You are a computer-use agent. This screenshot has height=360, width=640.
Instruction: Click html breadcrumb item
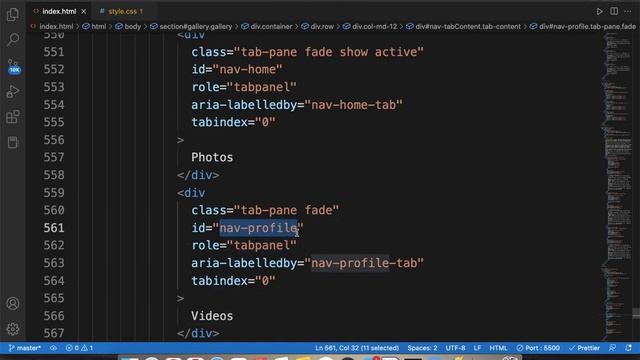point(98,27)
